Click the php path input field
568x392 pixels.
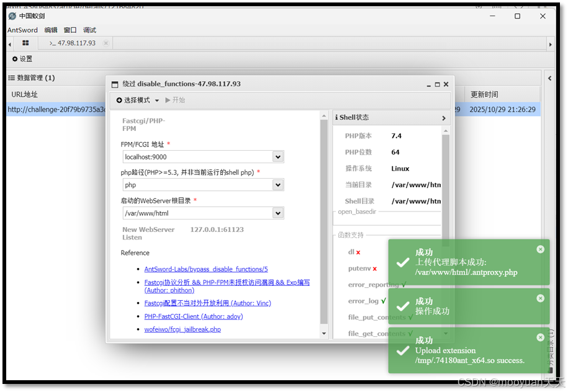pyautogui.click(x=198, y=185)
